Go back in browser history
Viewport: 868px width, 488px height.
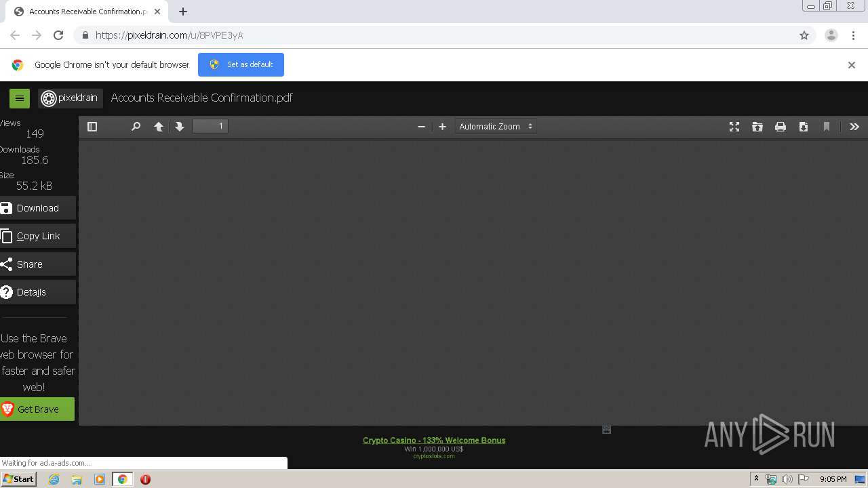(15, 35)
